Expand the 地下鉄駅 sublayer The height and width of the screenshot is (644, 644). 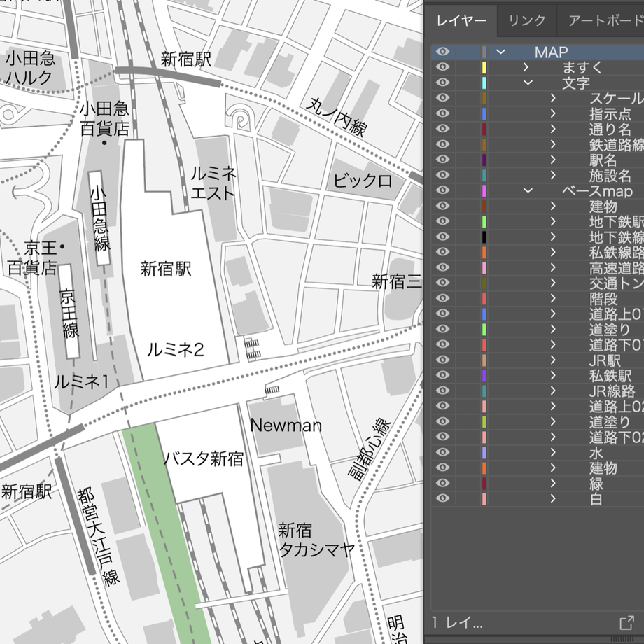553,221
